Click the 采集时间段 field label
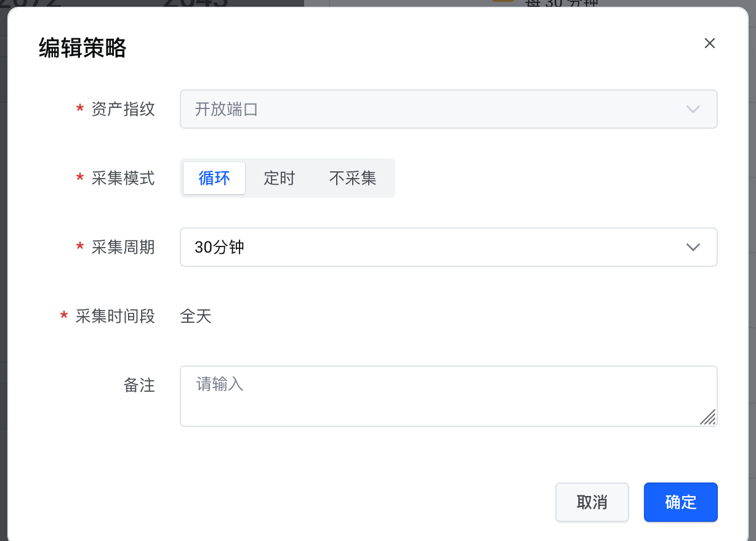756x541 pixels. tap(115, 317)
